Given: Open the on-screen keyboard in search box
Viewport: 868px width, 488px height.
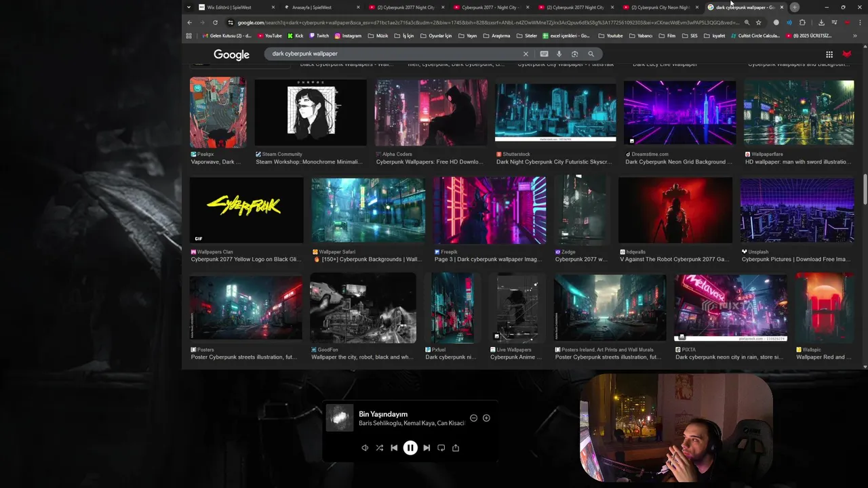Looking at the screenshot, I should point(544,54).
